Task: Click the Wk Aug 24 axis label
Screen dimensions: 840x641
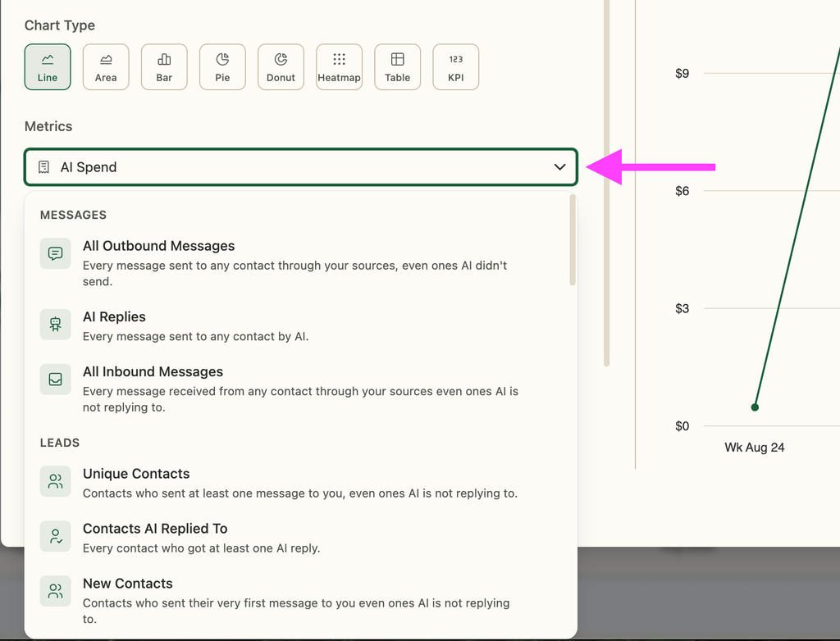Action: 755,448
